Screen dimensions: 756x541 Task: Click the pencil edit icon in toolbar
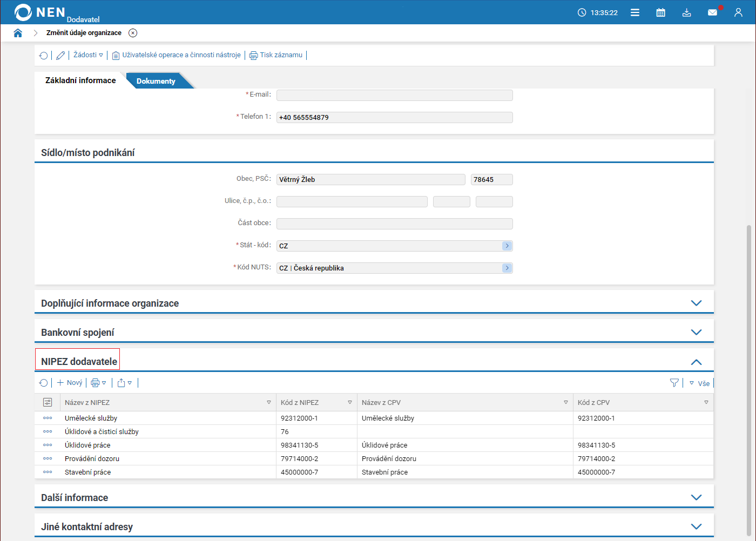(x=60, y=55)
